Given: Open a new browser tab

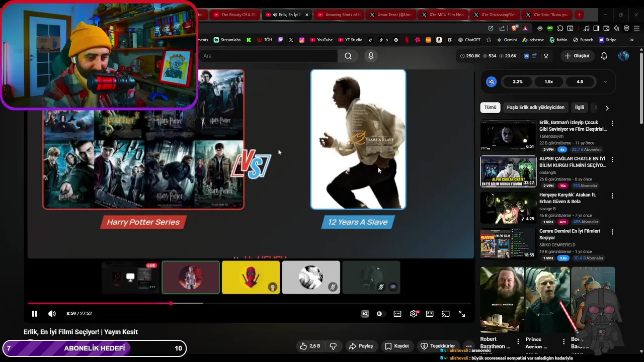Looking at the screenshot, I should tap(579, 15).
